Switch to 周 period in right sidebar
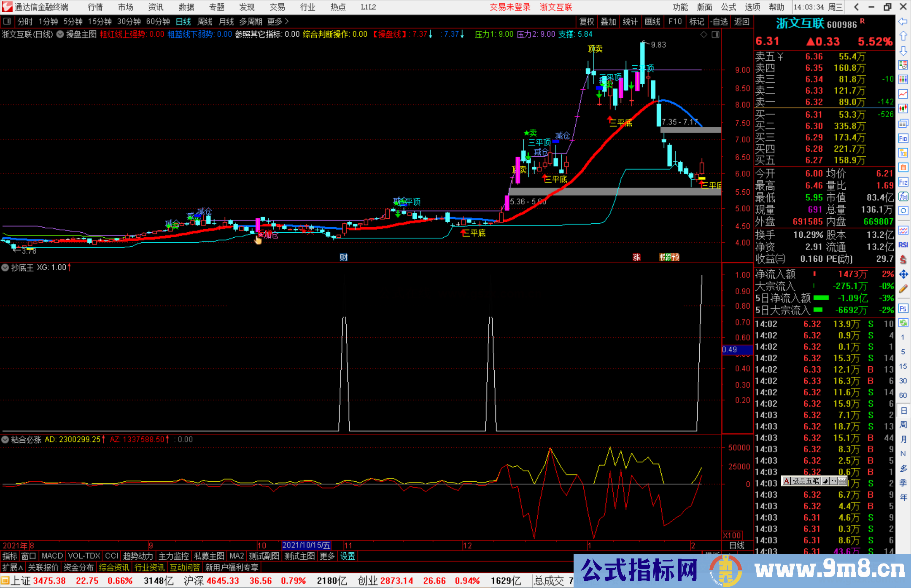Screen dimensions: 911x588 click(903, 424)
